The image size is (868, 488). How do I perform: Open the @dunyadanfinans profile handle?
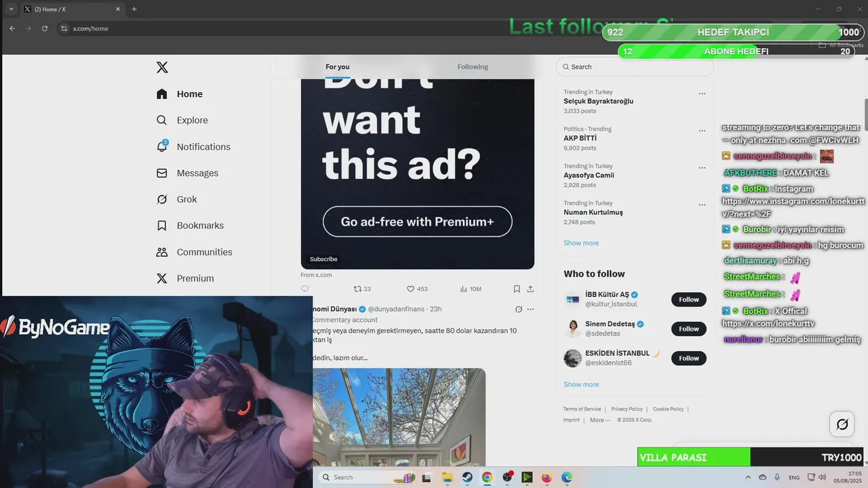point(396,309)
